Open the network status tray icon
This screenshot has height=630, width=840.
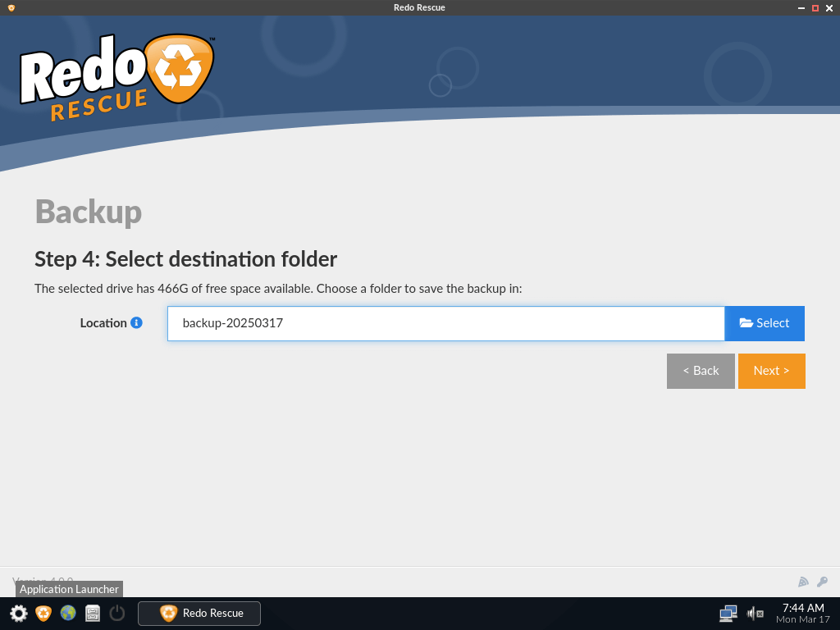pyautogui.click(x=728, y=614)
